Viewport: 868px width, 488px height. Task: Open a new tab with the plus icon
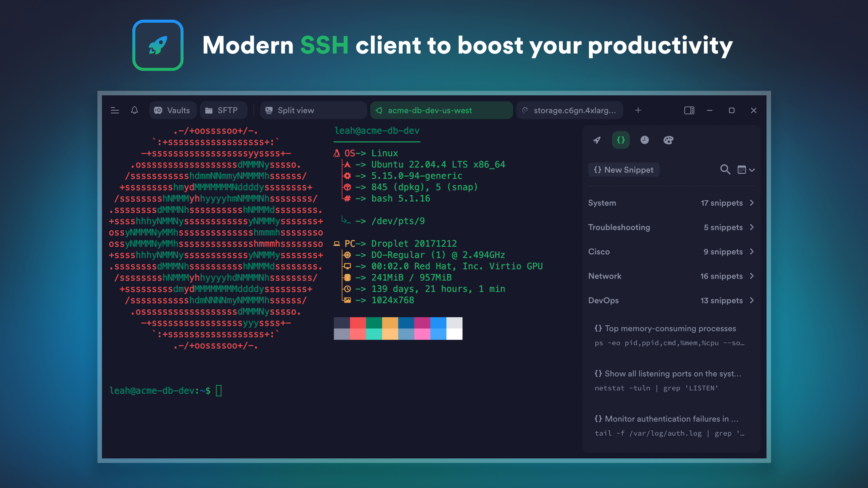click(x=638, y=110)
